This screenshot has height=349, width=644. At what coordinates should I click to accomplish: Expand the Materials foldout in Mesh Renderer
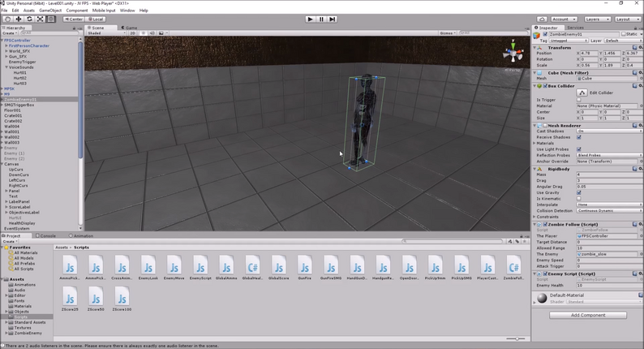click(x=535, y=144)
